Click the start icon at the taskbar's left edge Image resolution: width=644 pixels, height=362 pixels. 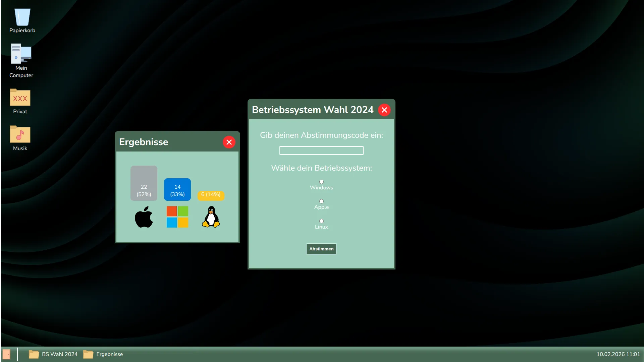tap(7, 354)
